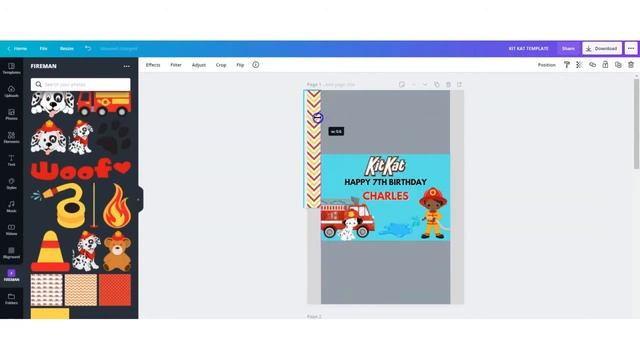Select the CHARLES text on canvas
This screenshot has width=640, height=360.
click(385, 196)
